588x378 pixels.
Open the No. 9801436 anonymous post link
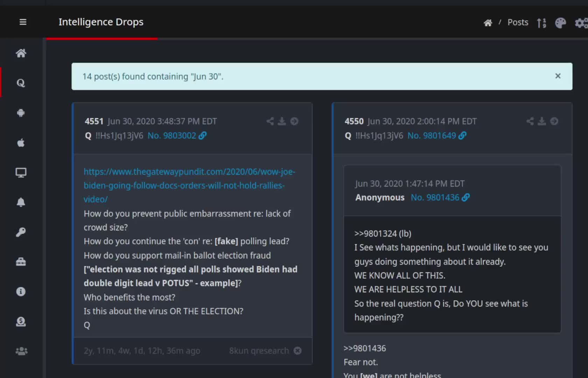[x=435, y=197]
